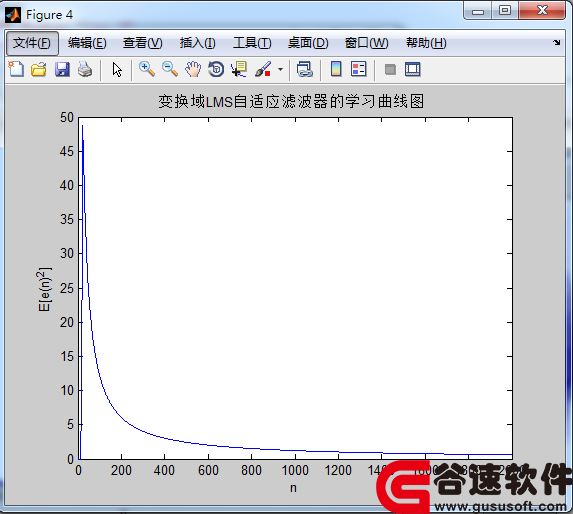573x514 pixels.
Task: Click the Link Plot icon
Action: (304, 69)
